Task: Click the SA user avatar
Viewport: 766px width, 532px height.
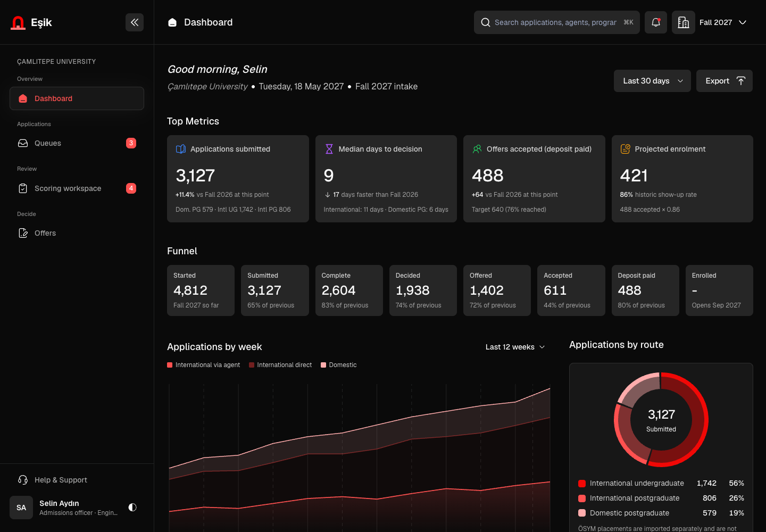Action: pyautogui.click(x=21, y=508)
